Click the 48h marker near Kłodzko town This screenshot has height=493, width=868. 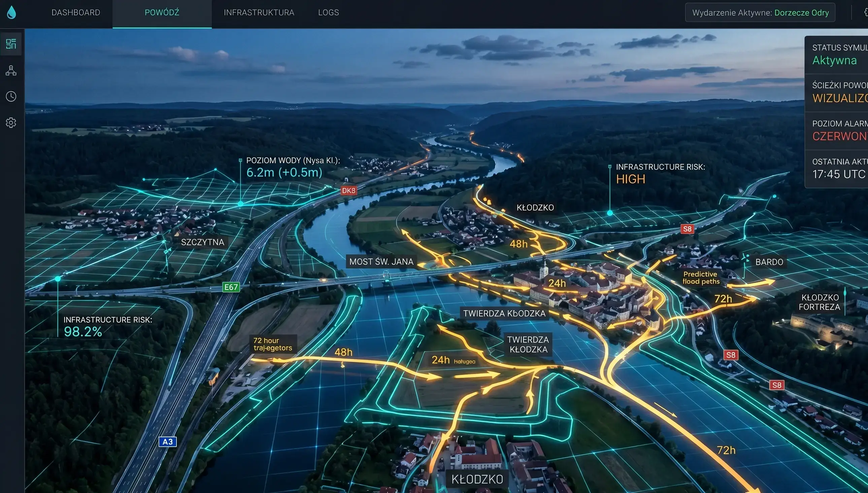pos(519,244)
